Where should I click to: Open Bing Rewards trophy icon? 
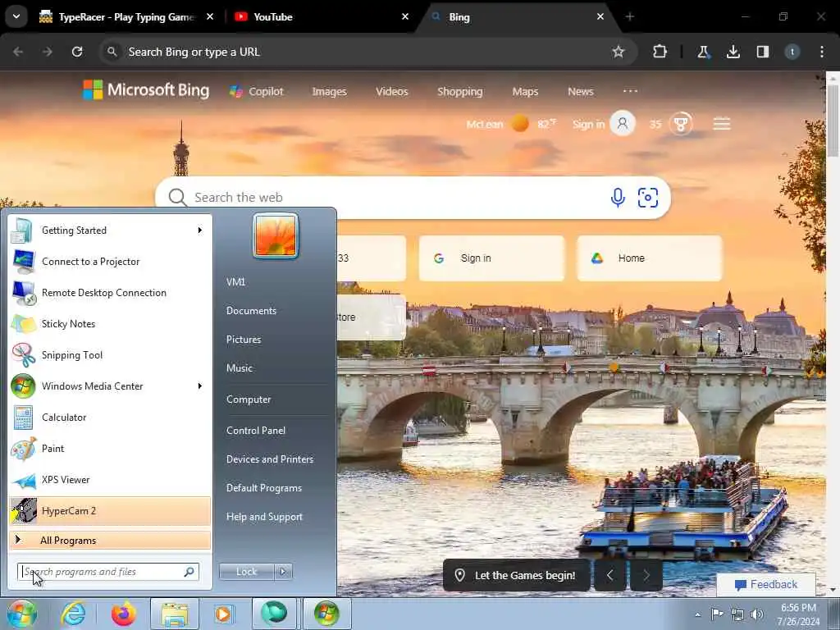tap(681, 125)
